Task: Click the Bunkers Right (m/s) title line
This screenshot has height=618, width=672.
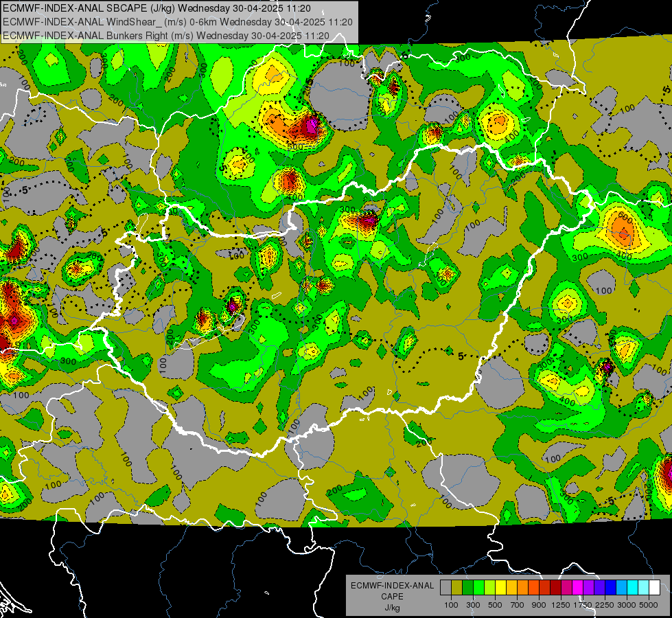Action: (x=166, y=36)
